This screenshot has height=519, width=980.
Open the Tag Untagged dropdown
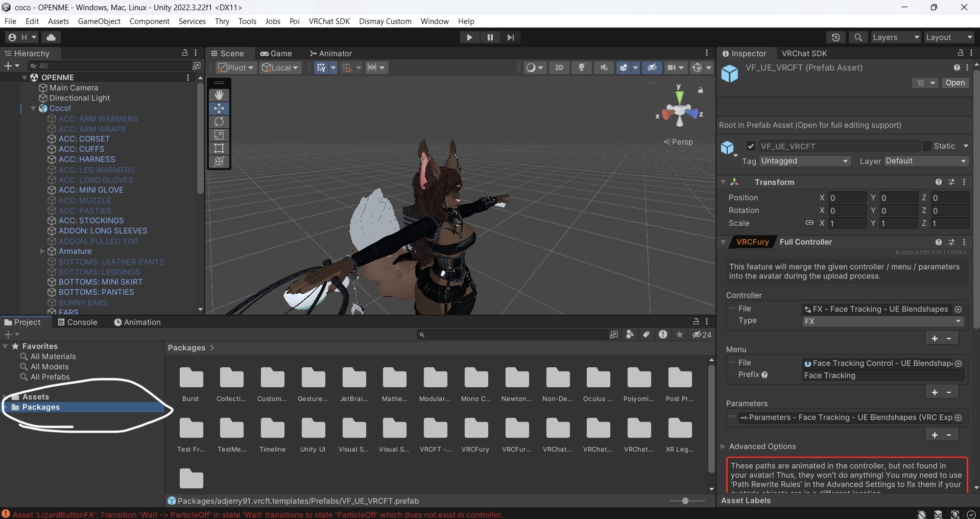coord(805,161)
